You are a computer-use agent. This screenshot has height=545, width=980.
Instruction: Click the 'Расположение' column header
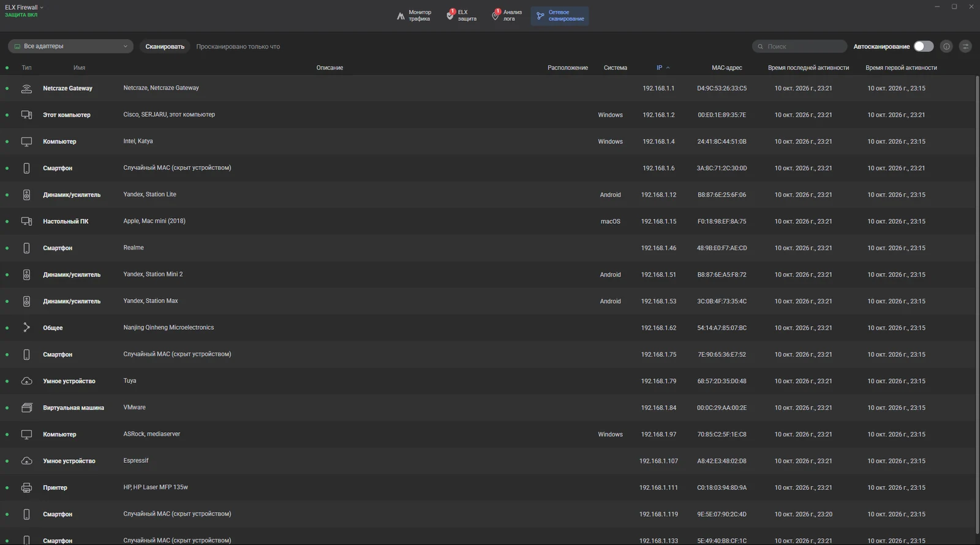(568, 68)
